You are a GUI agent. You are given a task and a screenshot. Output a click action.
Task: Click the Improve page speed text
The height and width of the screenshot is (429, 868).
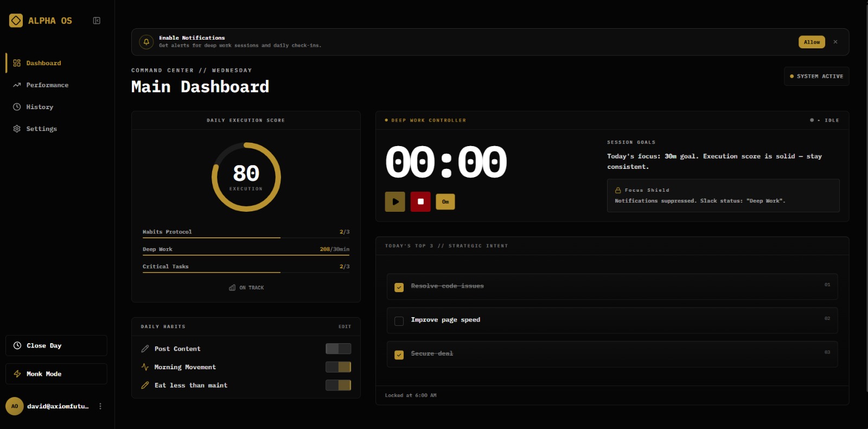tap(445, 320)
